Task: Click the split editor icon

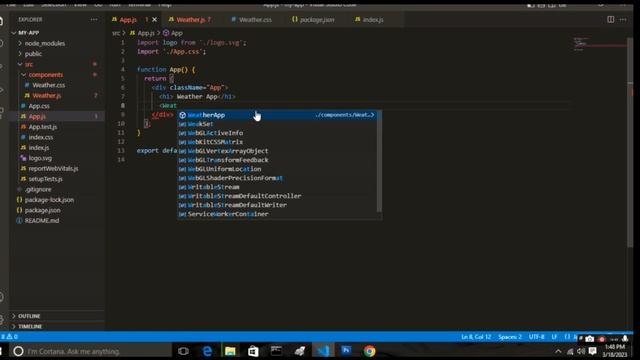Action: coord(611,20)
